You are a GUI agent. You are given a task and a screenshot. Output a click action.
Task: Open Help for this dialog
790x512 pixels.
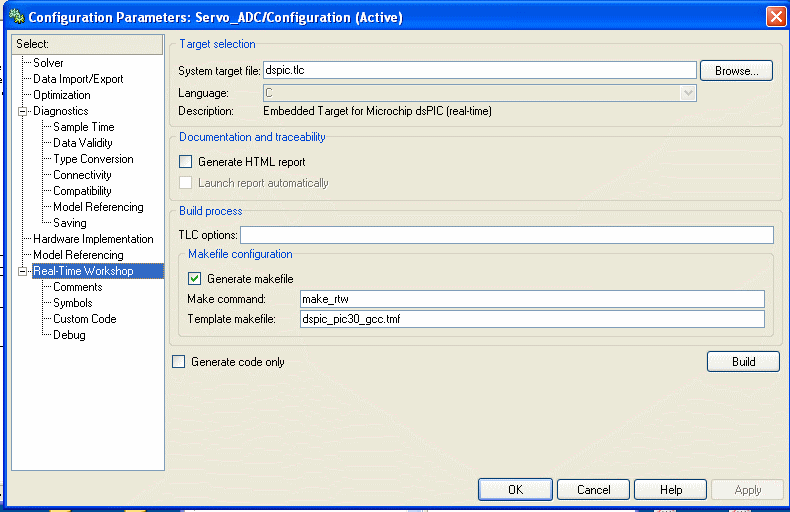point(671,490)
